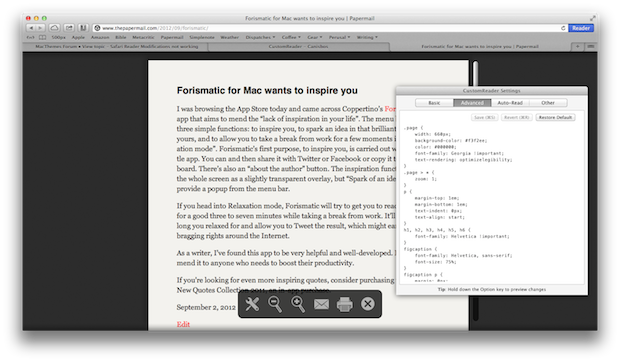Open CustomReader settings with the tools icon

point(252,304)
